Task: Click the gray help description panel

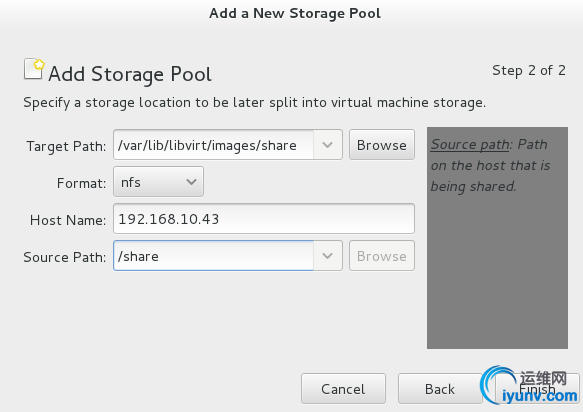Action: coord(497,238)
